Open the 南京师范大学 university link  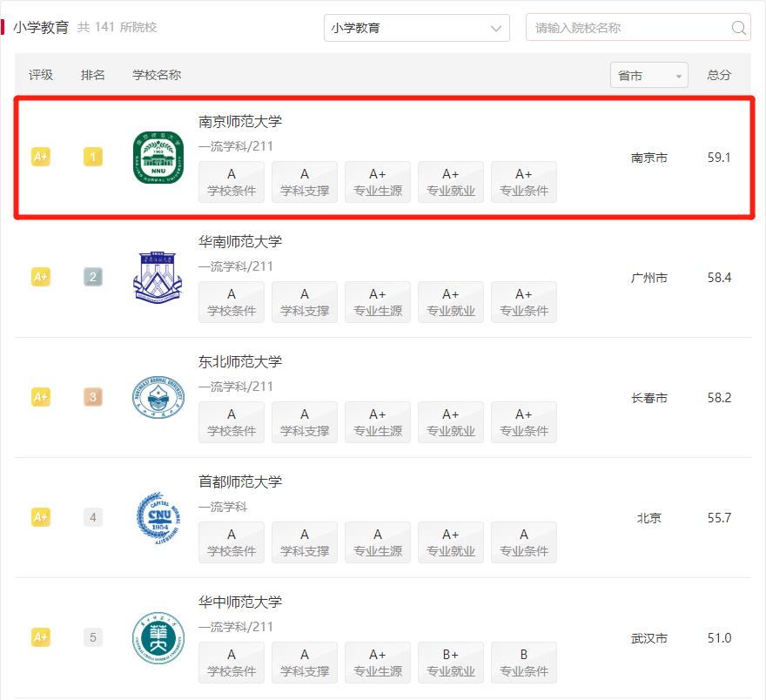coord(239,122)
